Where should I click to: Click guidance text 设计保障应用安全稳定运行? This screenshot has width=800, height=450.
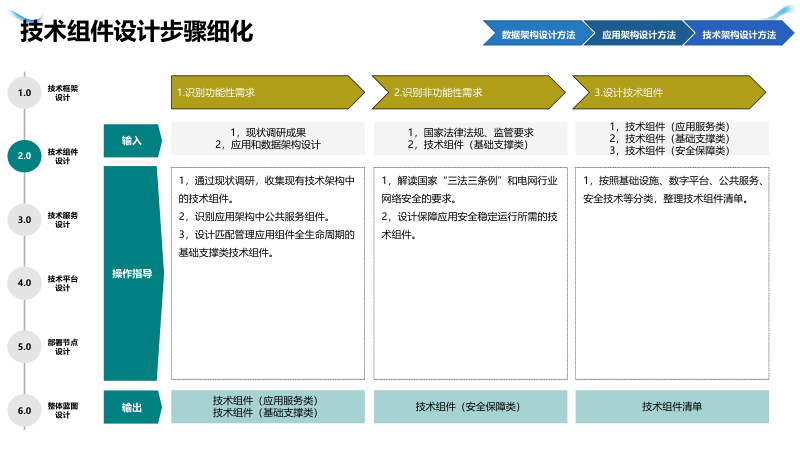coord(467,217)
